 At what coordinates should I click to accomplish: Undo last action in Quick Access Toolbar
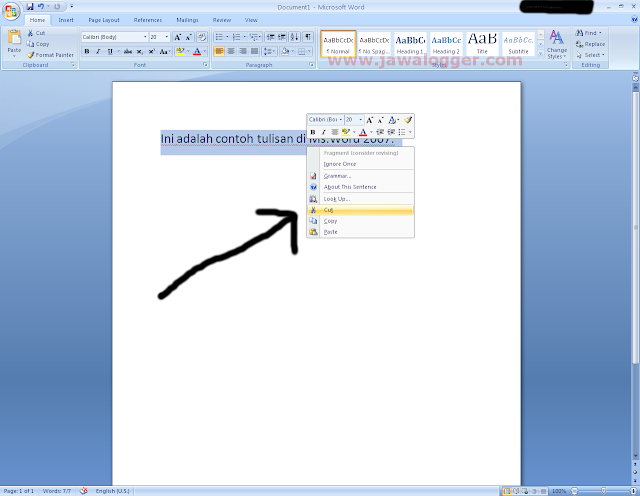click(40, 7)
